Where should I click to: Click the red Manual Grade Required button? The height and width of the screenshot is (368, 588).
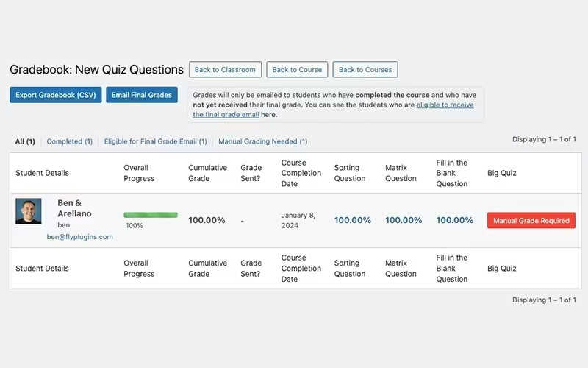pyautogui.click(x=531, y=220)
